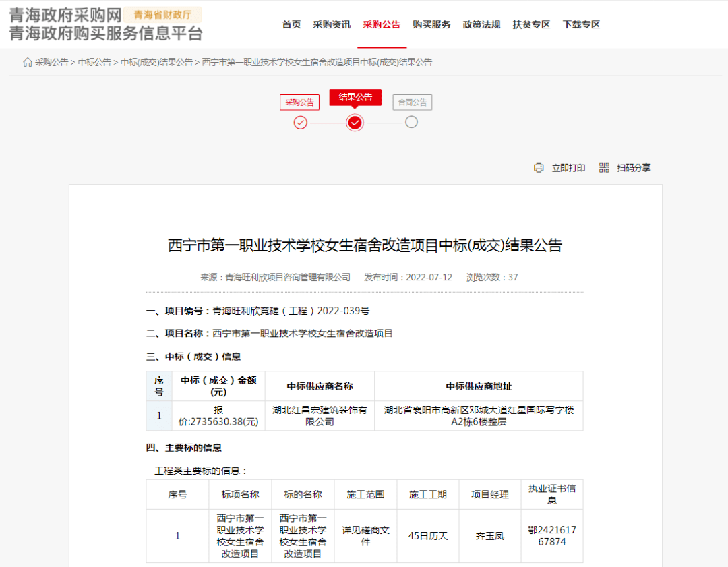Open the 采购资讯 navigation menu
Image resolution: width=728 pixels, height=567 pixels.
point(332,25)
